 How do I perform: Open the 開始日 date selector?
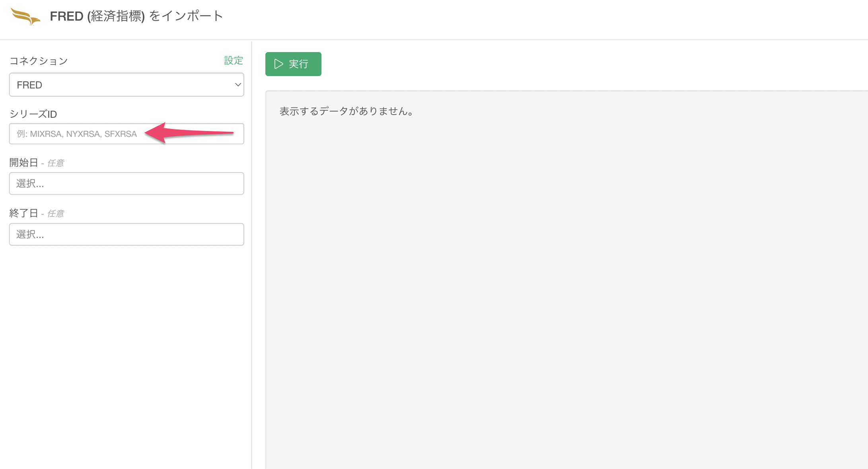click(127, 184)
